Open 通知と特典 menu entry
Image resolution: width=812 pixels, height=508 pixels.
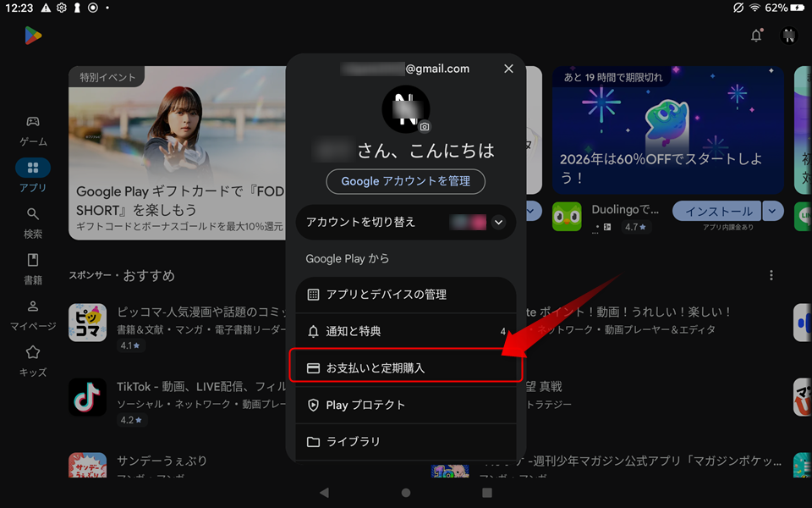406,331
